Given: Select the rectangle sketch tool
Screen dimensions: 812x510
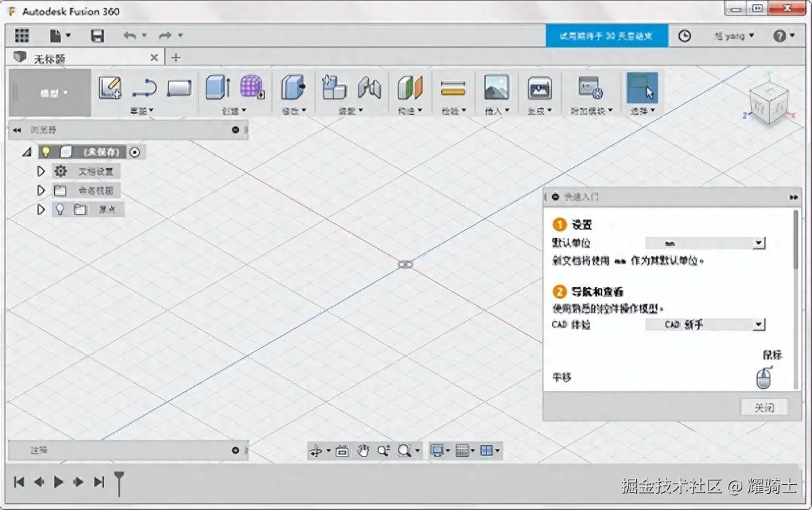Looking at the screenshot, I should tap(179, 88).
